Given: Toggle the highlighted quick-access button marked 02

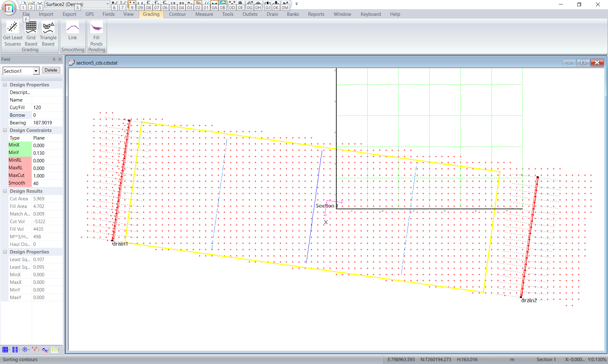Looking at the screenshot, I should (198, 5).
